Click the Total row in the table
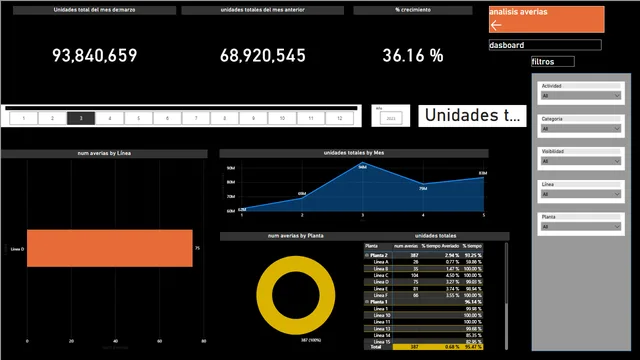Screen dimensions: 640x360 [x=423, y=347]
